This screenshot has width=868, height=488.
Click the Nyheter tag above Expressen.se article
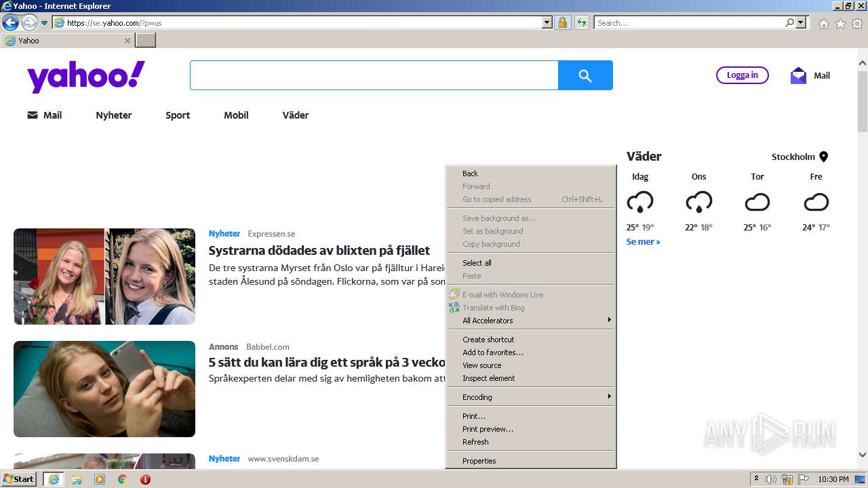point(224,234)
